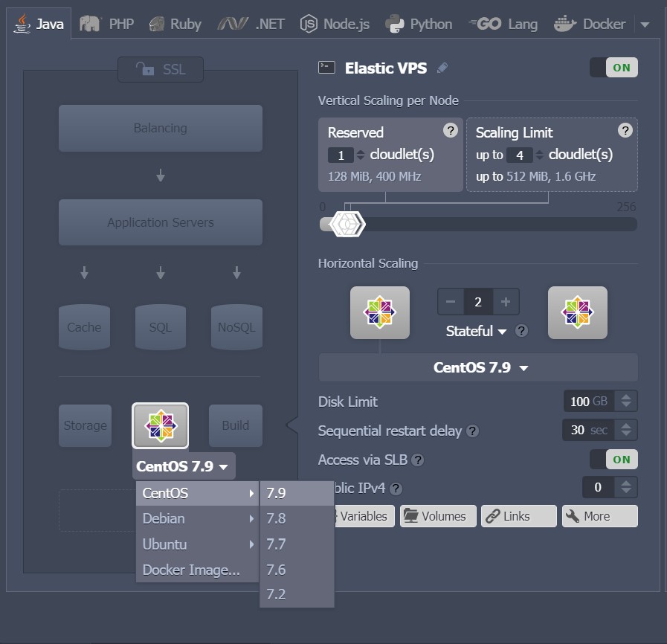Switch to the Docker tab

point(589,24)
